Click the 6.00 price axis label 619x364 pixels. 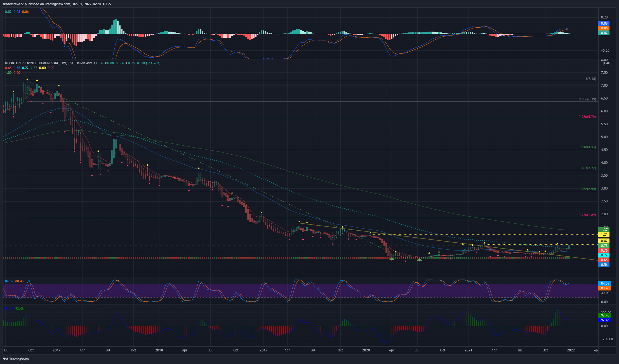point(604,111)
